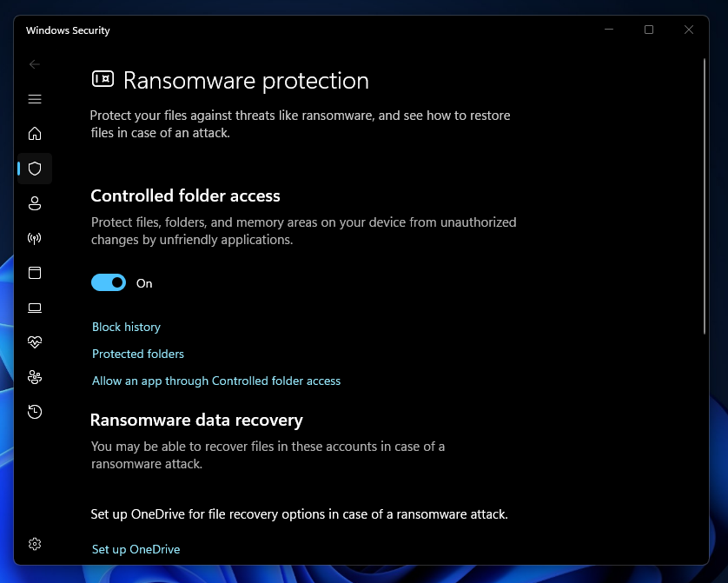Viewport: 728px width, 583px height.
Task: Open Protection history clock icon
Action: pyautogui.click(x=35, y=412)
